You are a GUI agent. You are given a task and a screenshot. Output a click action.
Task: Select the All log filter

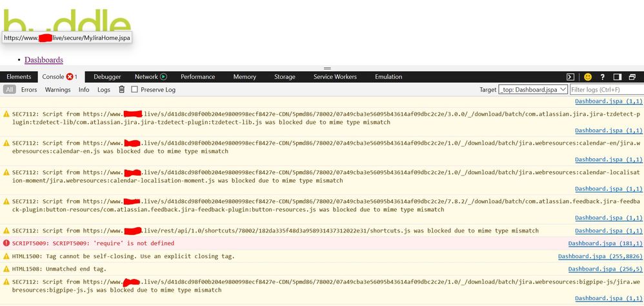coord(10,89)
